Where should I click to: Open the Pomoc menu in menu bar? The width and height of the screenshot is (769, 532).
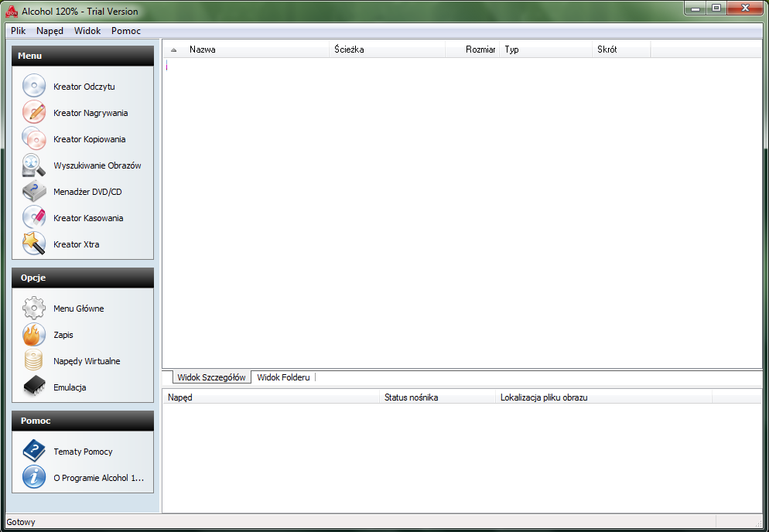126,30
